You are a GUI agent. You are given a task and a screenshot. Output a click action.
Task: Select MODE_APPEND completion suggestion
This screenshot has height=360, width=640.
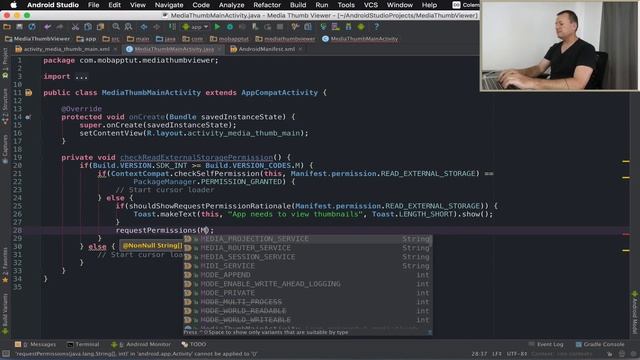tap(308, 275)
